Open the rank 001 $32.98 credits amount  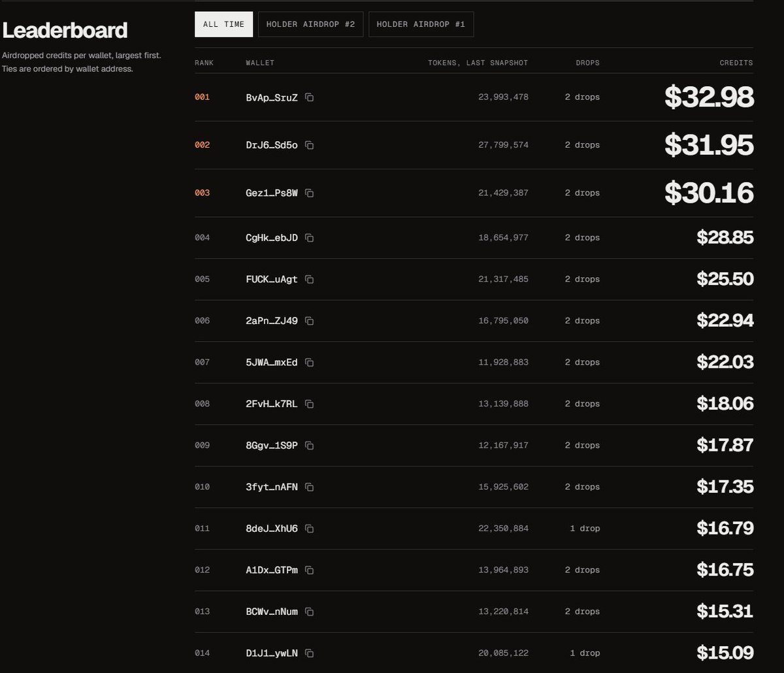click(x=709, y=97)
